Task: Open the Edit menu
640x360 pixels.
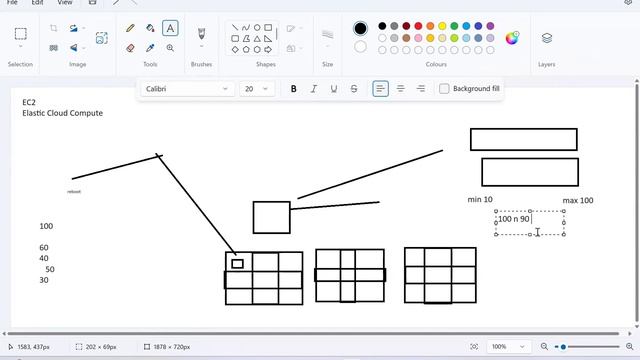Action: click(37, 2)
